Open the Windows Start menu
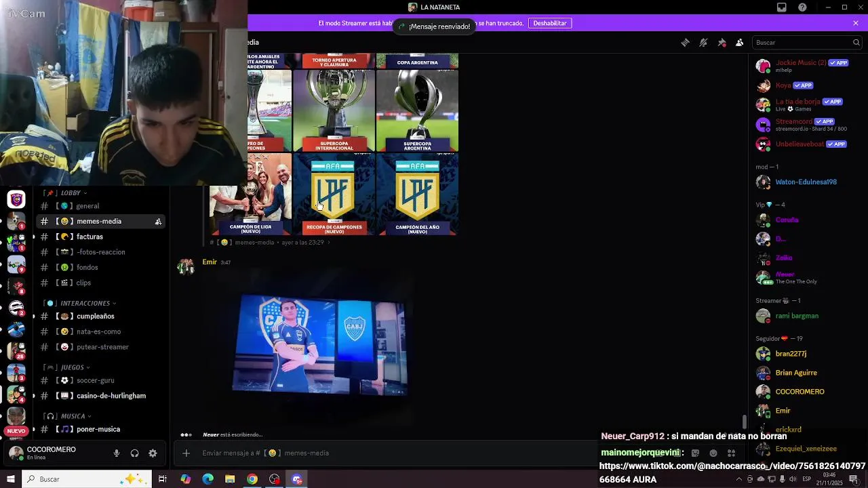This screenshot has width=868, height=488. click(10, 479)
